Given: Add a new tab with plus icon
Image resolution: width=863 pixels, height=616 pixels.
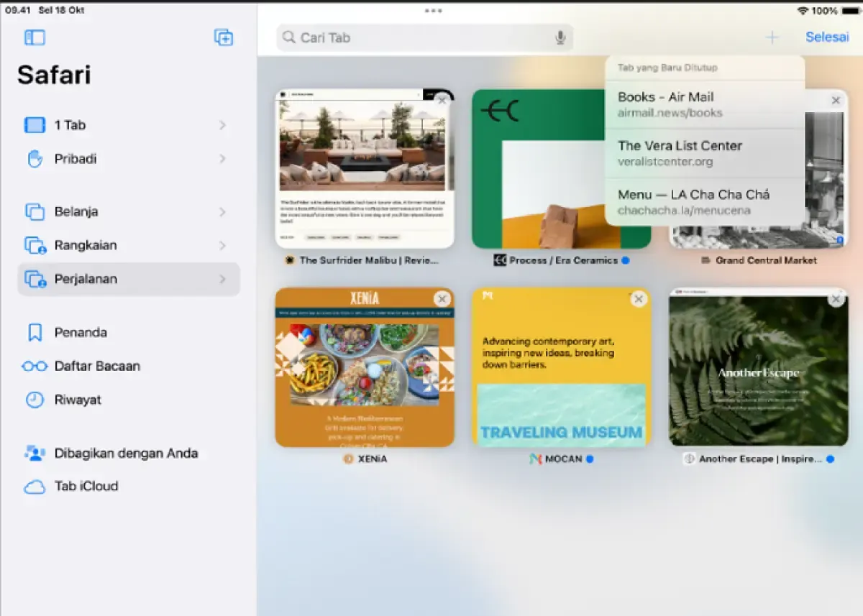Looking at the screenshot, I should [x=772, y=37].
